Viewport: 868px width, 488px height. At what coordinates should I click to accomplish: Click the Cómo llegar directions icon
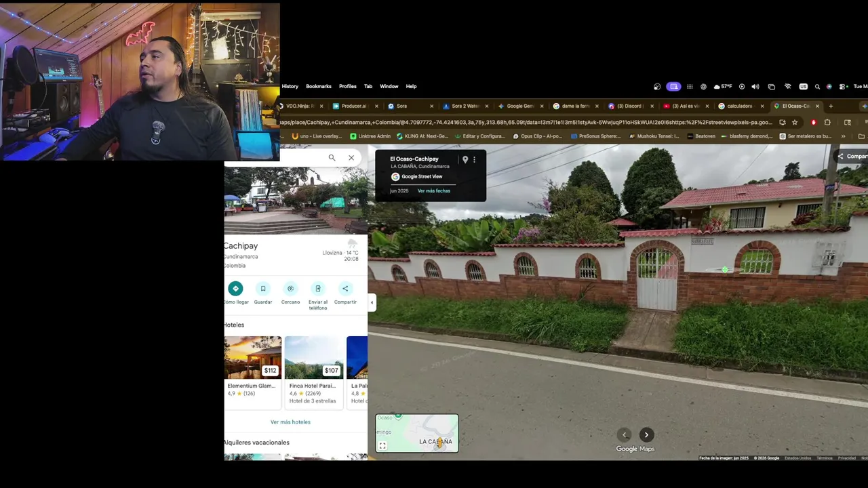tap(235, 288)
